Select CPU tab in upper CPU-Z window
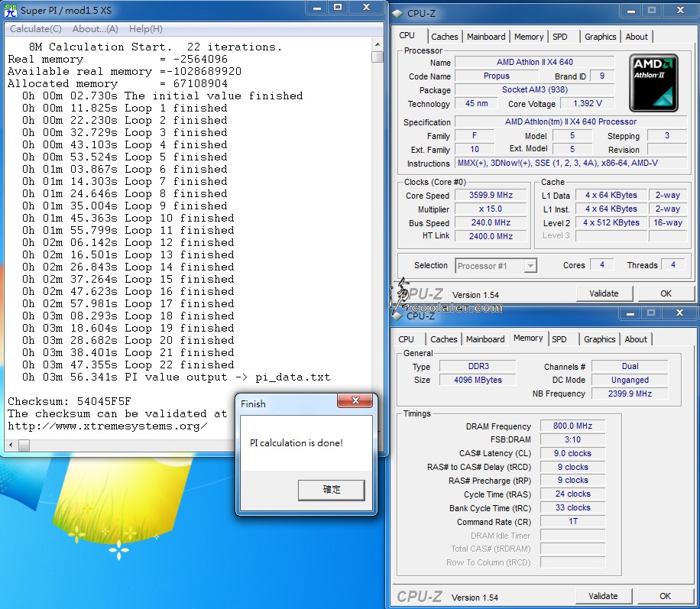The height and width of the screenshot is (609, 700). 407,35
